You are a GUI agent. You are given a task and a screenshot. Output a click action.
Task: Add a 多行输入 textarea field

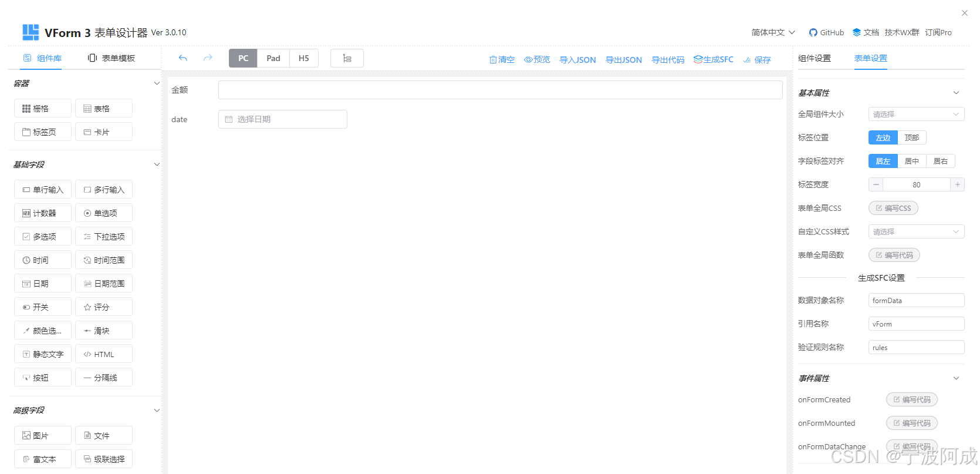[104, 189]
